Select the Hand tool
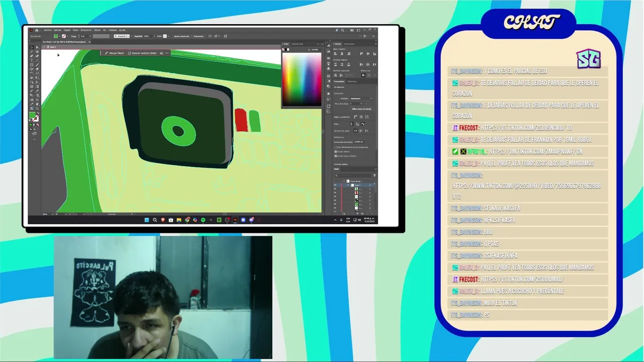This screenshot has height=362, width=644. [x=37, y=104]
